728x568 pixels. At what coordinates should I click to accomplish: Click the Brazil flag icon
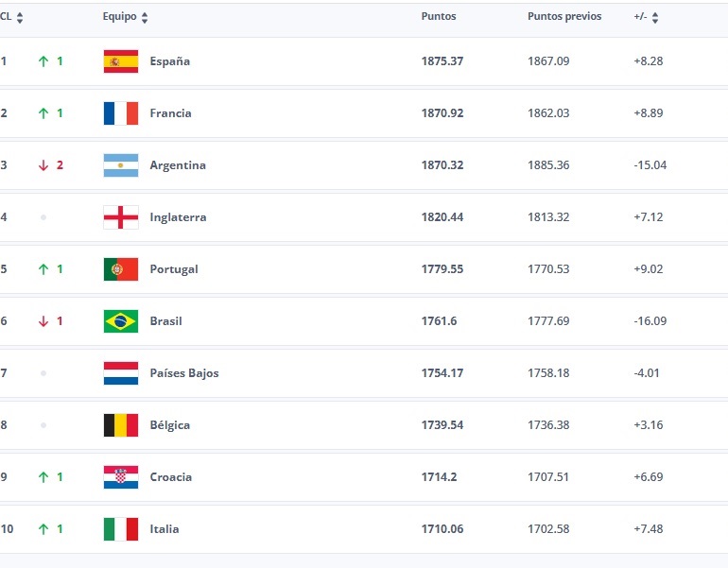[x=120, y=321]
